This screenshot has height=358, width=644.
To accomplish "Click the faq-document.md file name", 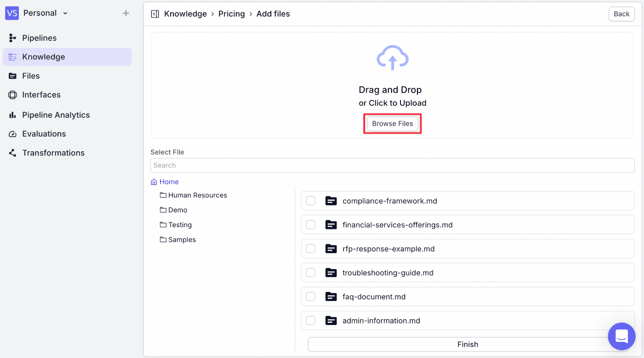I will 374,297.
